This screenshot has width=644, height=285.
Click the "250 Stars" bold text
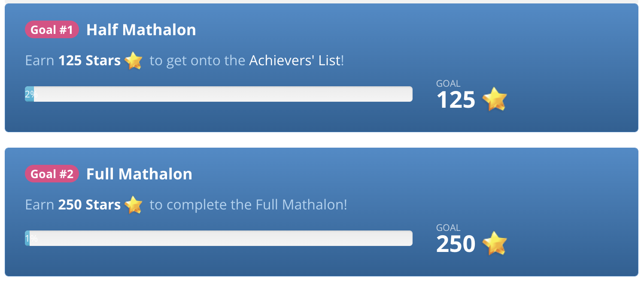pos(89,205)
